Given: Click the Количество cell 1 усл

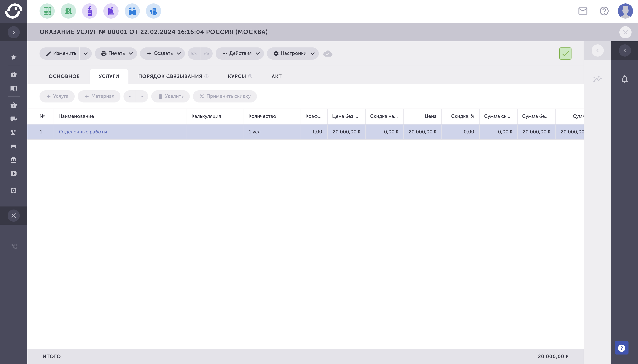Looking at the screenshot, I should click(272, 132).
